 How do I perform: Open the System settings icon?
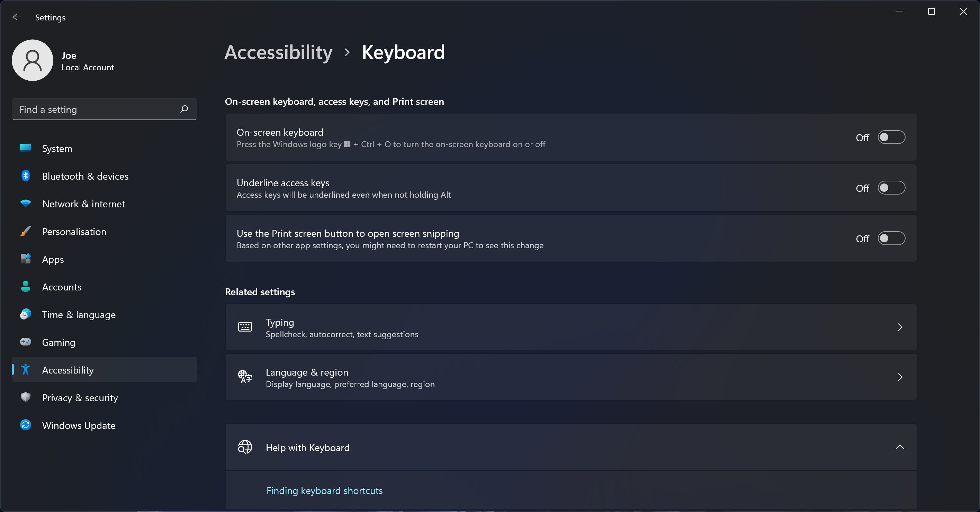coord(25,149)
